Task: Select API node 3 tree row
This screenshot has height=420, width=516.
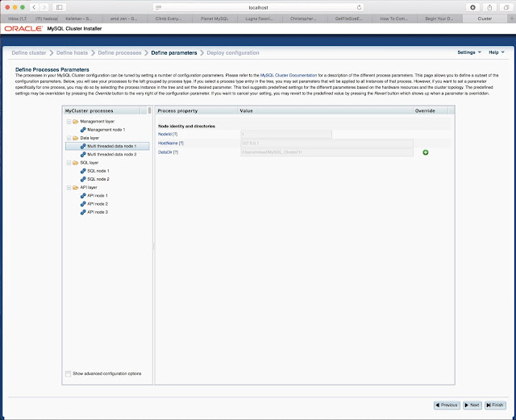Action: coord(107,212)
